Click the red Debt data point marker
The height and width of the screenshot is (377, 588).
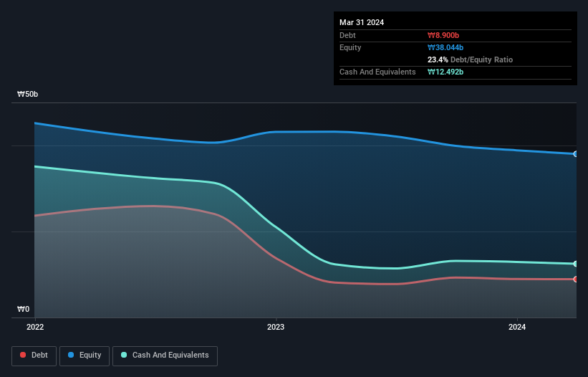pyautogui.click(x=576, y=279)
